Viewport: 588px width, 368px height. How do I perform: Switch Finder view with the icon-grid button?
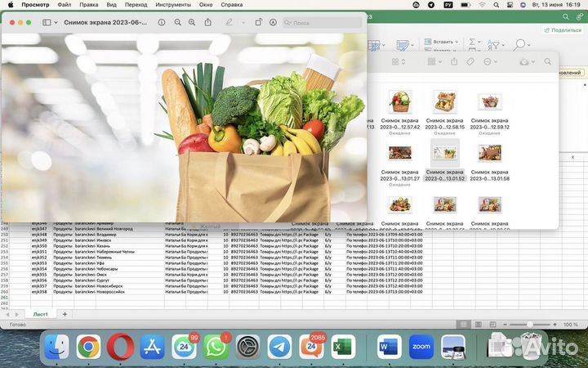point(399,61)
